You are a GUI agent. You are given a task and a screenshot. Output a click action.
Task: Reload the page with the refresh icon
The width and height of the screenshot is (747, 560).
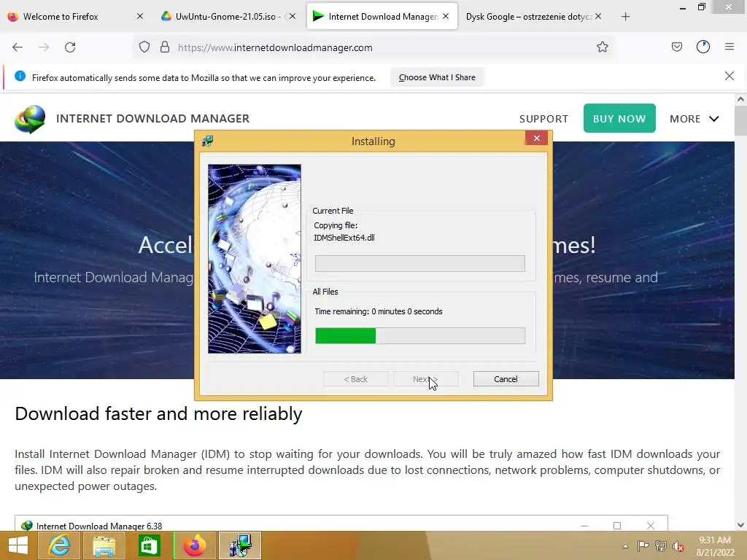70,47
